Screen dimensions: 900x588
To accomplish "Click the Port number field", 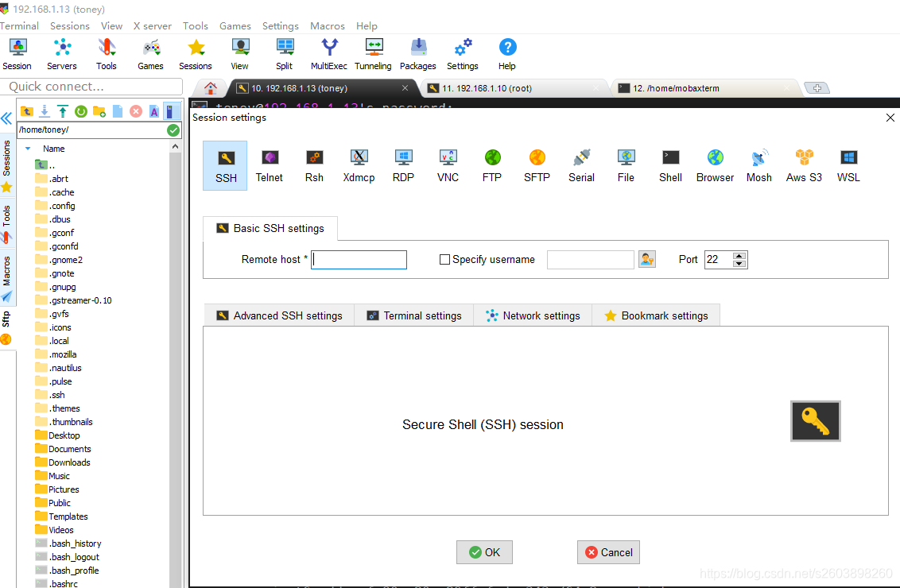I will tap(719, 259).
